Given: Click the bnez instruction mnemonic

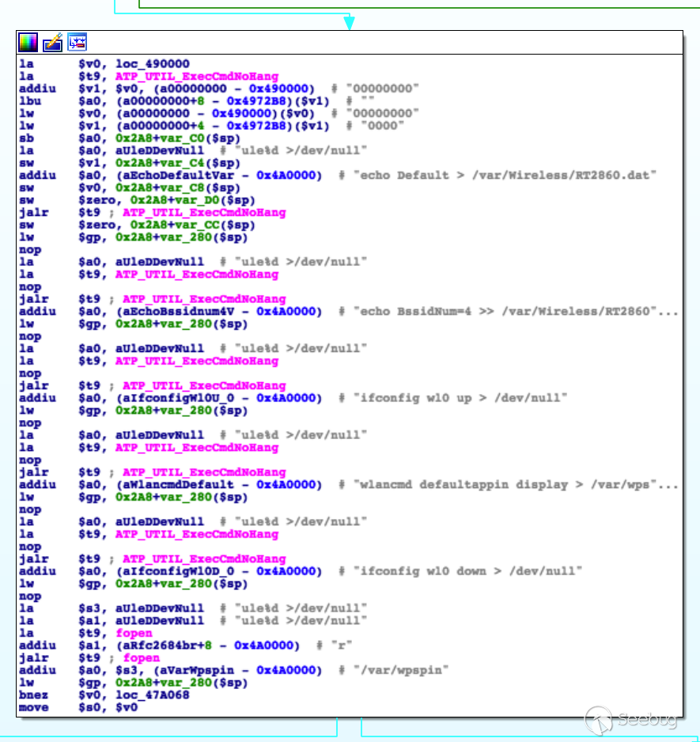Looking at the screenshot, I should tap(33, 695).
